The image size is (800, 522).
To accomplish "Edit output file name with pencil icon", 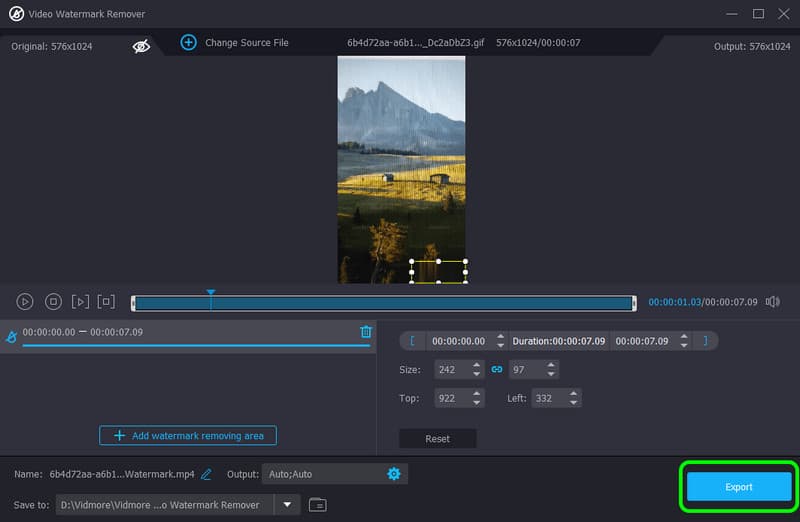I will pyautogui.click(x=206, y=474).
